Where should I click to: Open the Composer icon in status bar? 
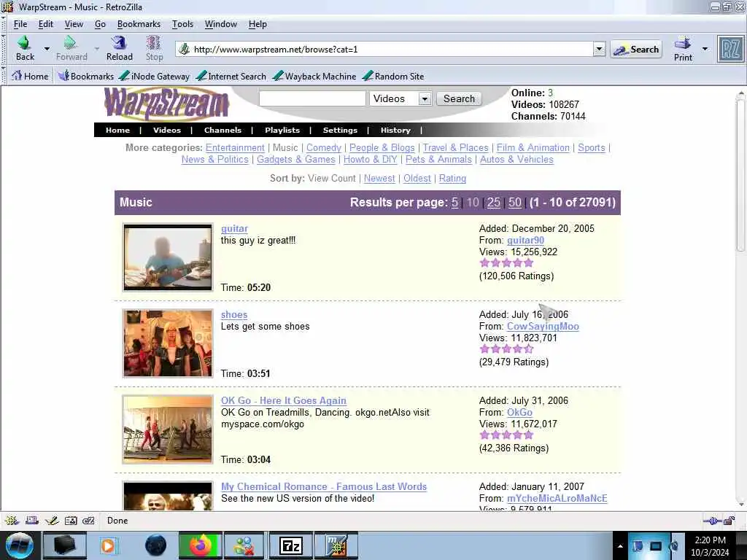pyautogui.click(x=52, y=521)
